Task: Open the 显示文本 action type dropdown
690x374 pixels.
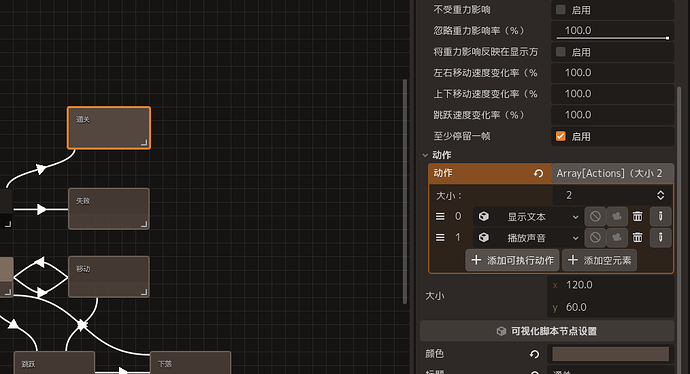Action: pyautogui.click(x=529, y=216)
